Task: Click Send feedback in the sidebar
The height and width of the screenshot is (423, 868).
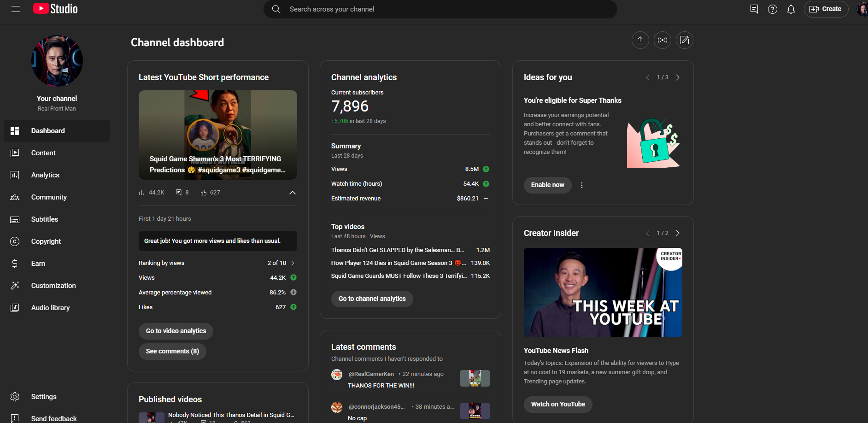Action: click(57, 418)
